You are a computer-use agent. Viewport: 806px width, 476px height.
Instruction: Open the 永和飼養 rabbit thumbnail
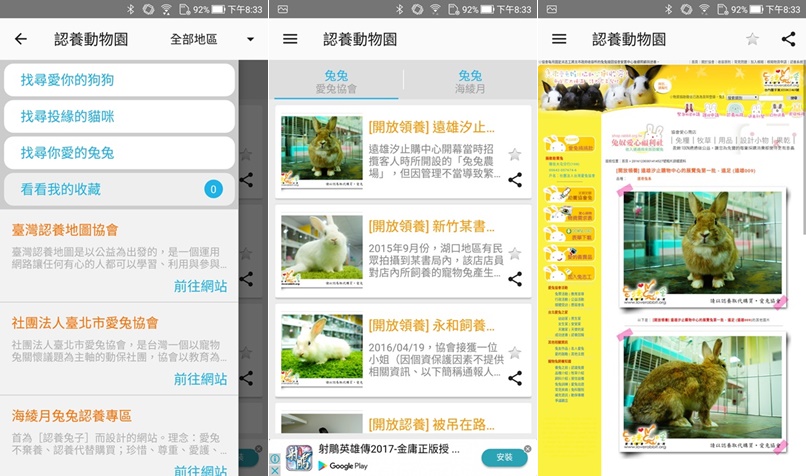[322, 350]
